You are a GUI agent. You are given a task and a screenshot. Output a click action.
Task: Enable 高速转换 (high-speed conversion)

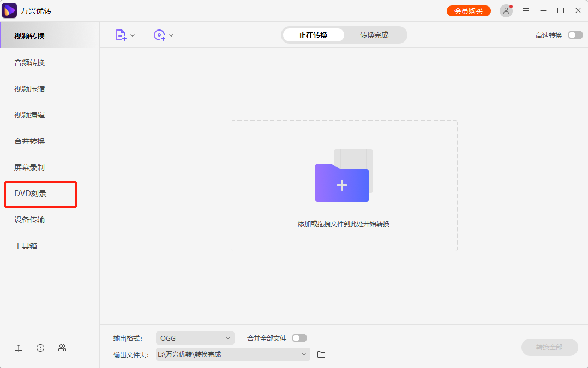[574, 34]
